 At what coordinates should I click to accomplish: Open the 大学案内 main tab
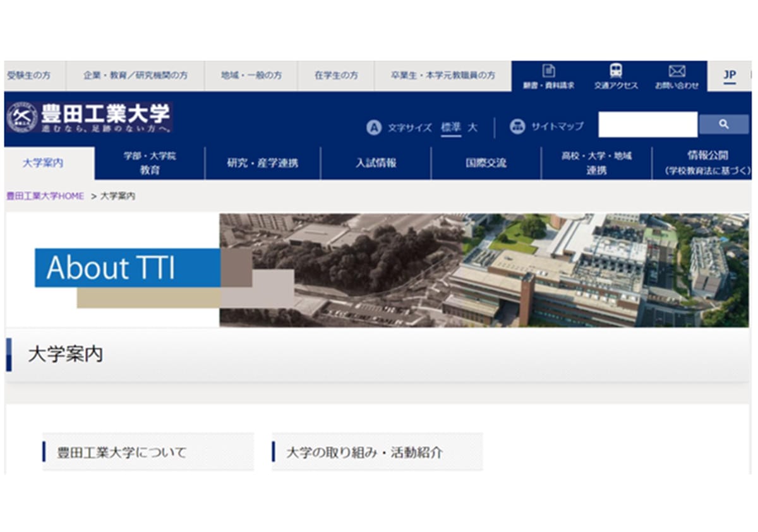[x=49, y=163]
